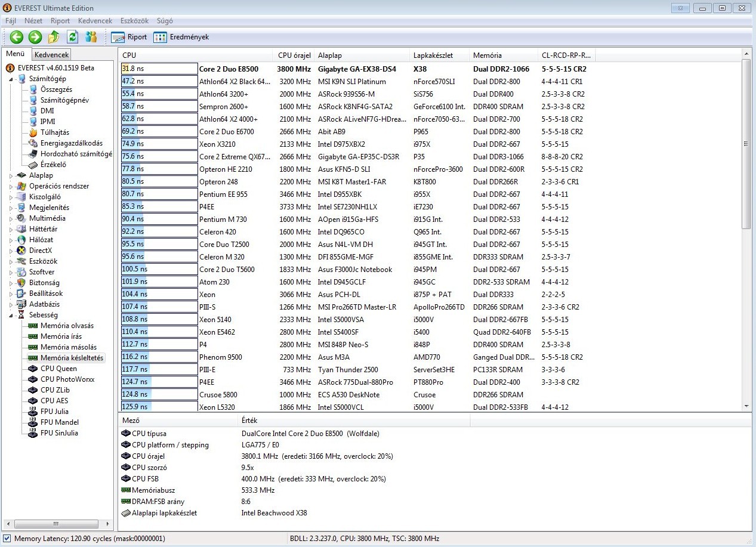Switch to the Kedvencek tab
756x547 pixels.
(x=51, y=55)
